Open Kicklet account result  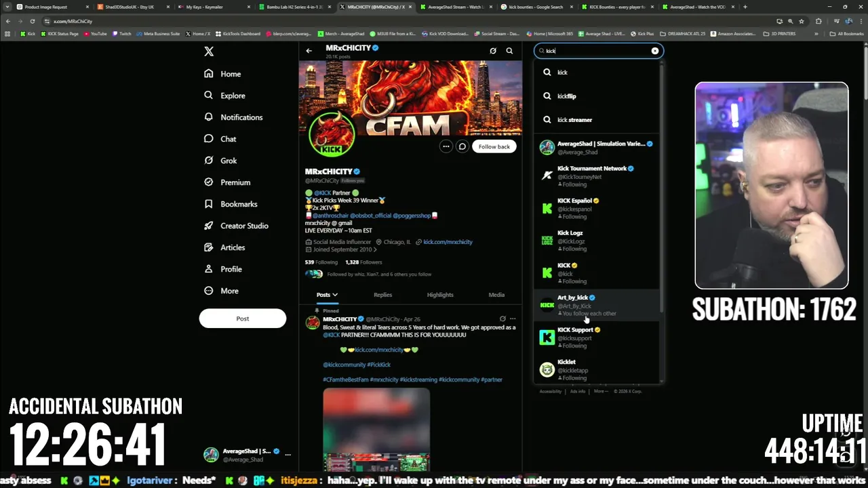click(x=597, y=369)
